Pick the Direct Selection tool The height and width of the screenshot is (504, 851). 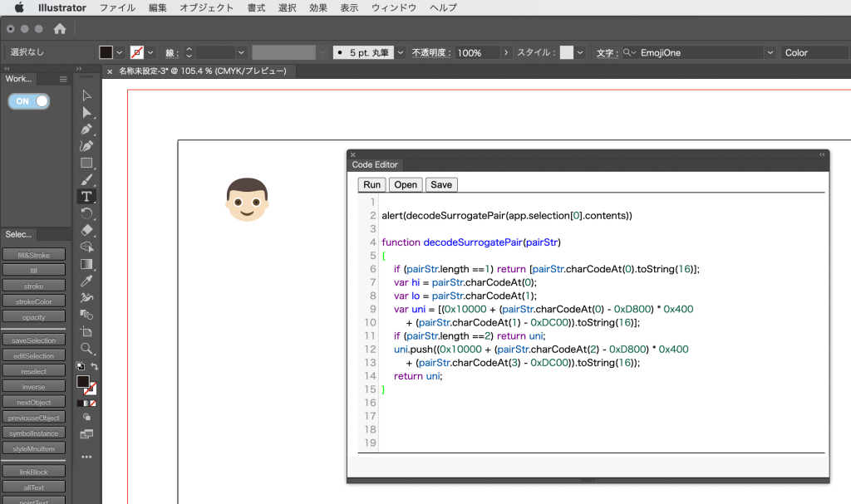pos(86,112)
